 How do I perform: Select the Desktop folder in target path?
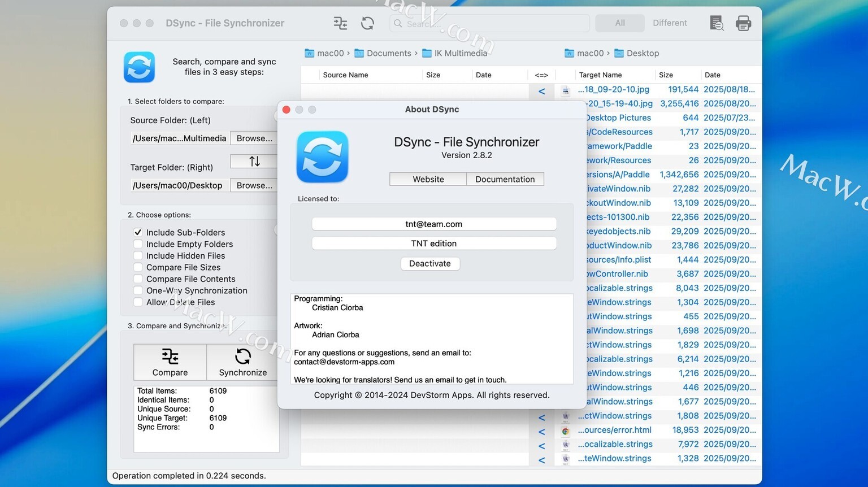(x=642, y=53)
